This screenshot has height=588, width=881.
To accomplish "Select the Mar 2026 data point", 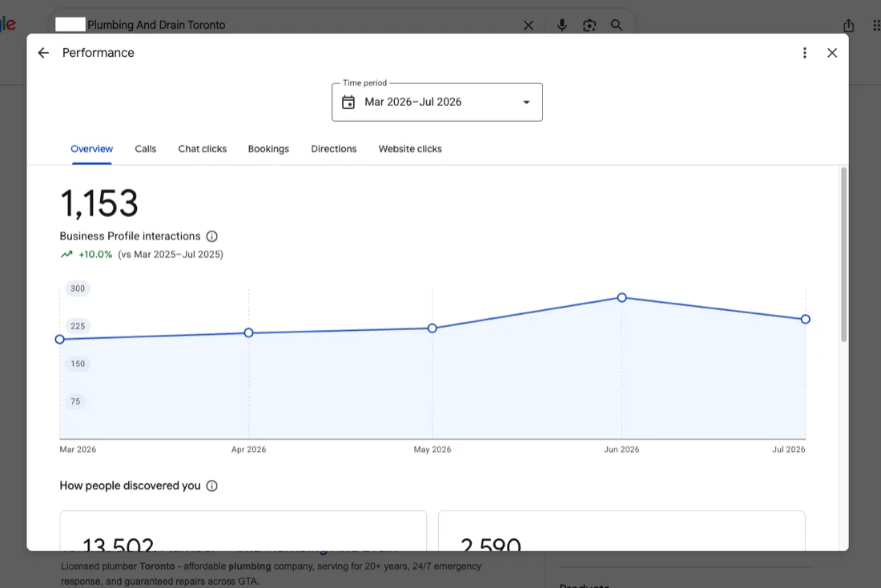I will tap(59, 340).
